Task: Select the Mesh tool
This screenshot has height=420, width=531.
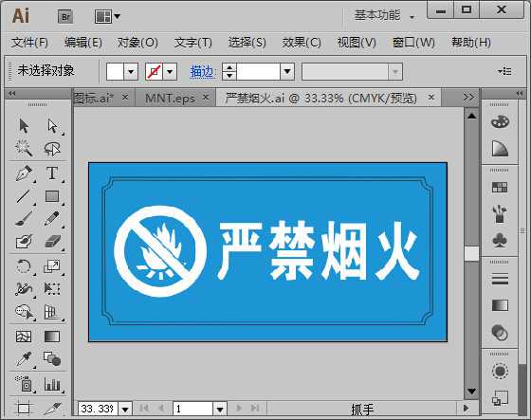Action: tap(24, 337)
